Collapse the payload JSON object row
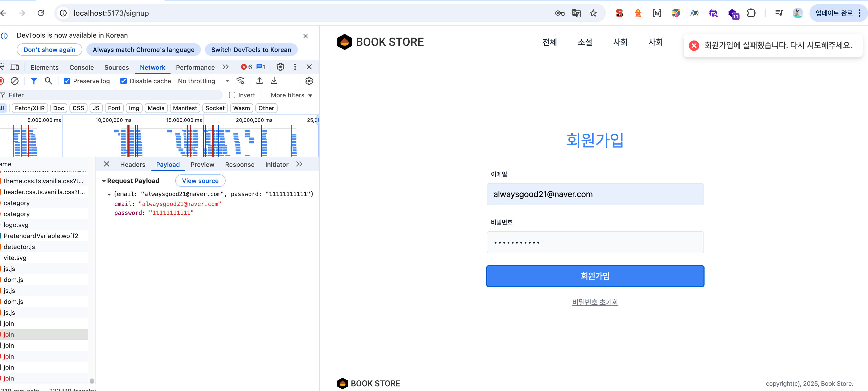 pyautogui.click(x=109, y=194)
